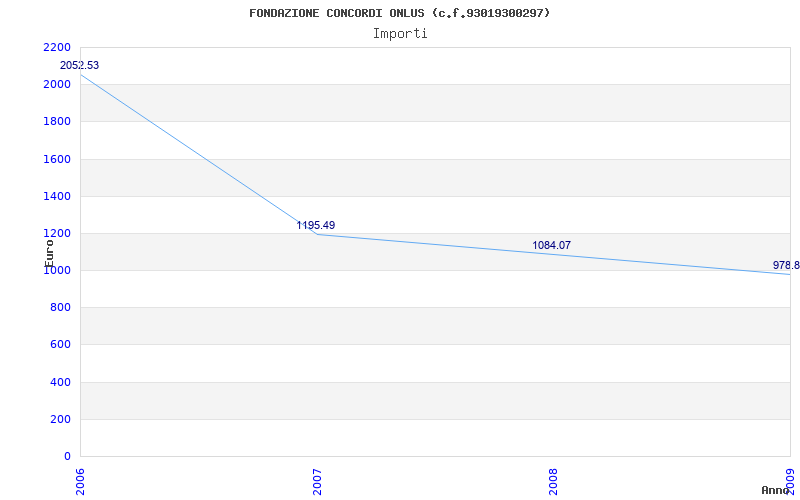Click the y-axis value 400
The width and height of the screenshot is (800, 500).
point(60,382)
